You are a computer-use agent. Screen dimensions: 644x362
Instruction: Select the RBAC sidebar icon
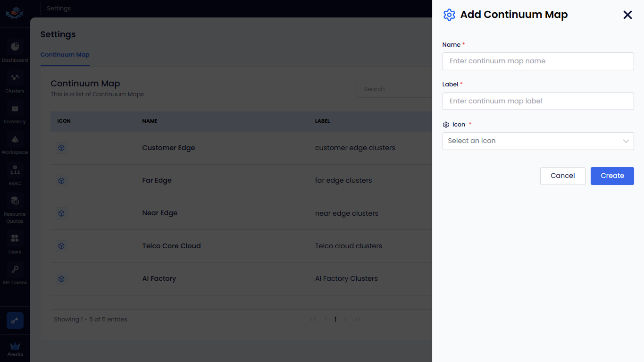[x=15, y=170]
